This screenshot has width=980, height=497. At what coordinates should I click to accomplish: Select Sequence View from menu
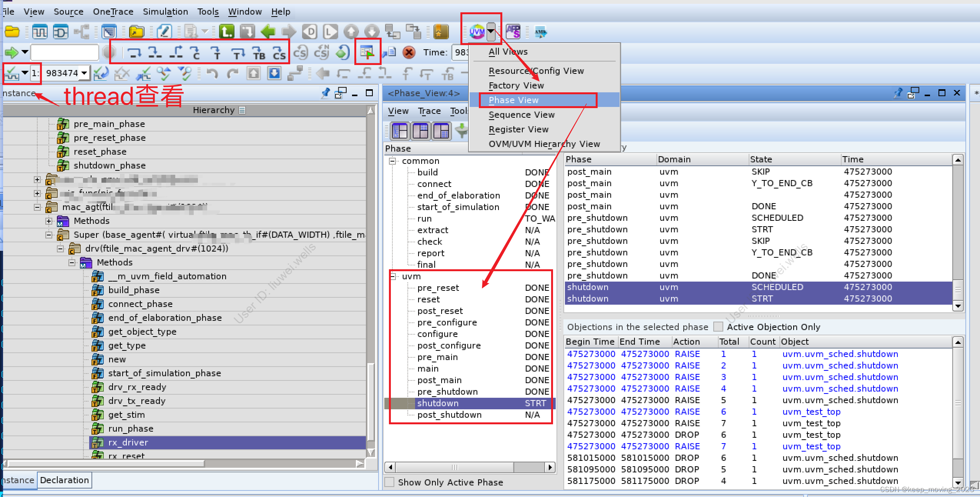coord(522,115)
